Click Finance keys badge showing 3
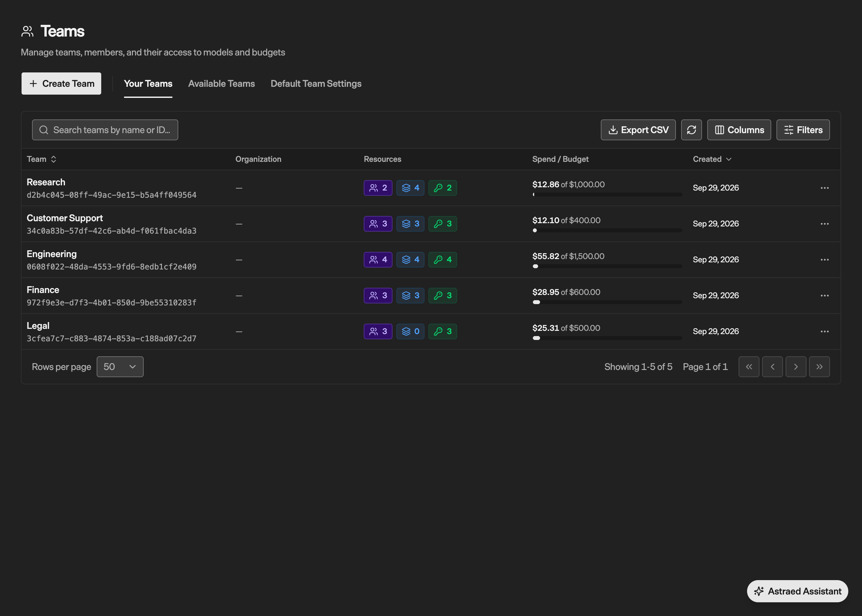This screenshot has width=862, height=616. (x=442, y=296)
